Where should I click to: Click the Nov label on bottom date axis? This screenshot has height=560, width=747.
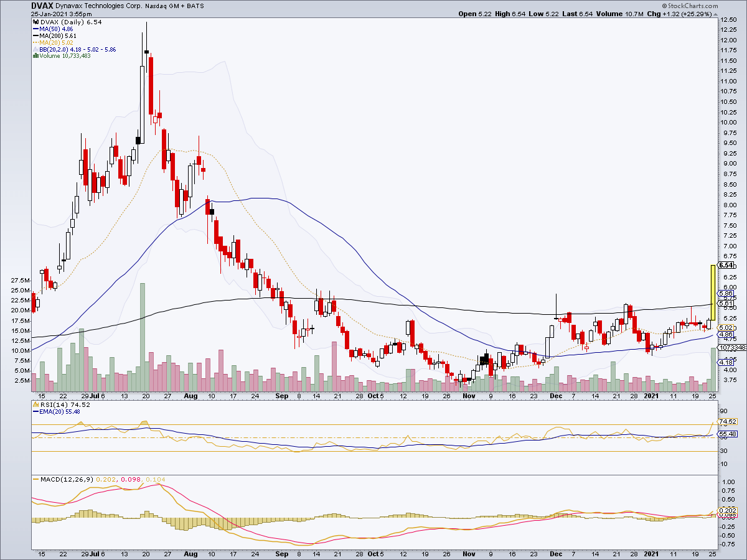click(x=469, y=553)
